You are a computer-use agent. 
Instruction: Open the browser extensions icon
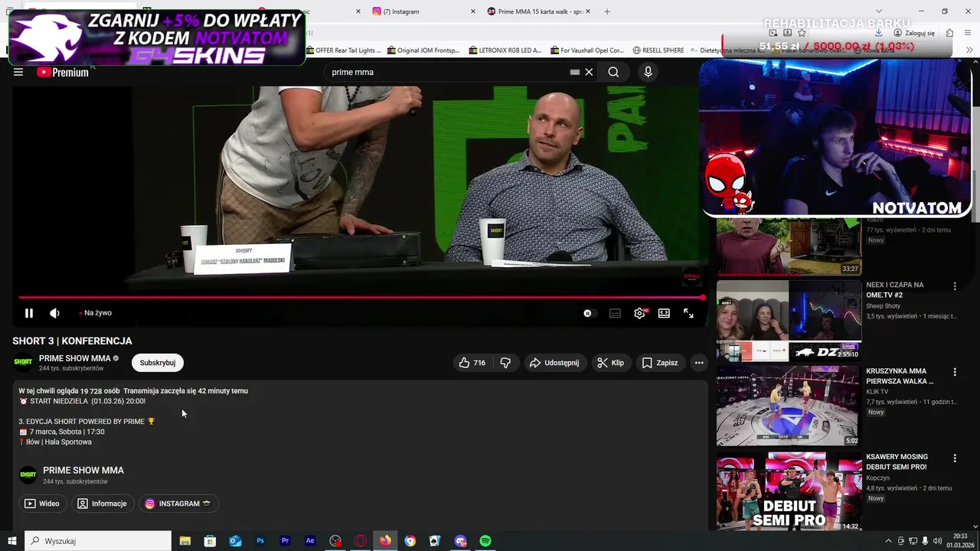pyautogui.click(x=949, y=33)
